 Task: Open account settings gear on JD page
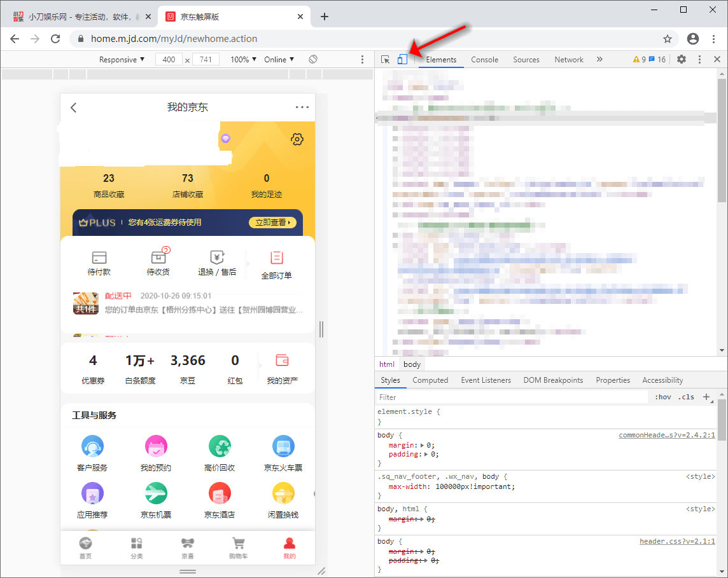coord(297,139)
